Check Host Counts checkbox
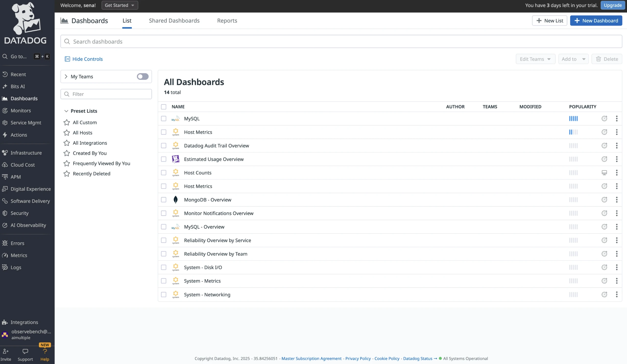Screen dimensions: 627x364 pyautogui.click(x=163, y=173)
